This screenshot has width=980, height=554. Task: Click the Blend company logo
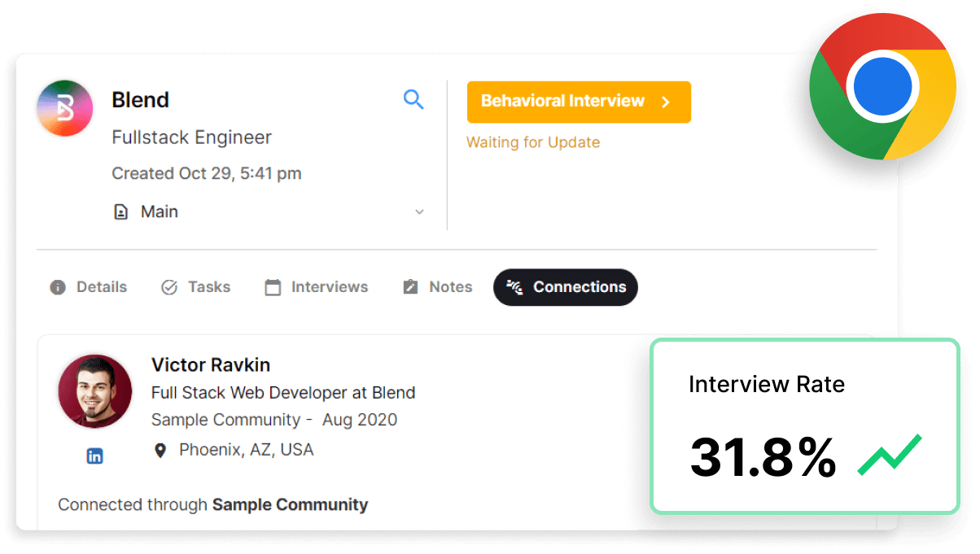[64, 108]
